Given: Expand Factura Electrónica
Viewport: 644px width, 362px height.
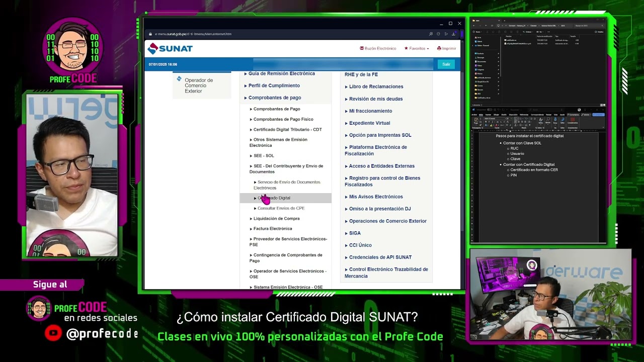Looking at the screenshot, I should coord(271,229).
